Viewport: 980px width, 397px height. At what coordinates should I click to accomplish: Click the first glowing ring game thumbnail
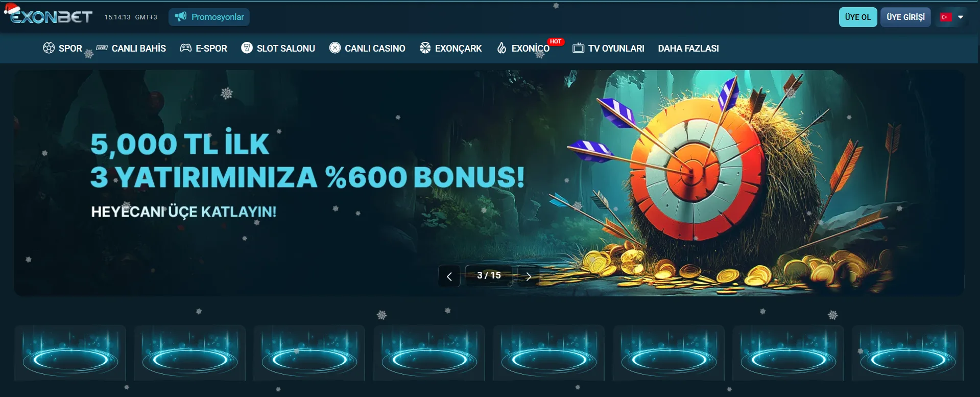tap(70, 353)
